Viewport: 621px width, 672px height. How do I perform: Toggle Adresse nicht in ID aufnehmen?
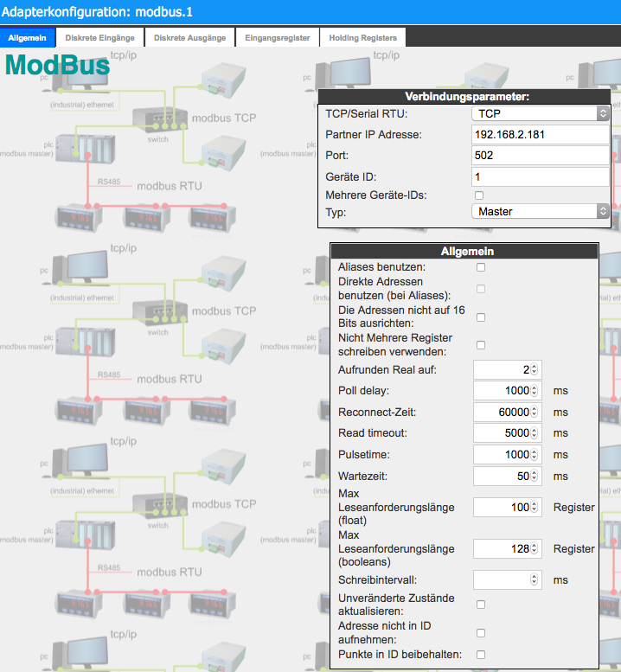[x=481, y=633]
